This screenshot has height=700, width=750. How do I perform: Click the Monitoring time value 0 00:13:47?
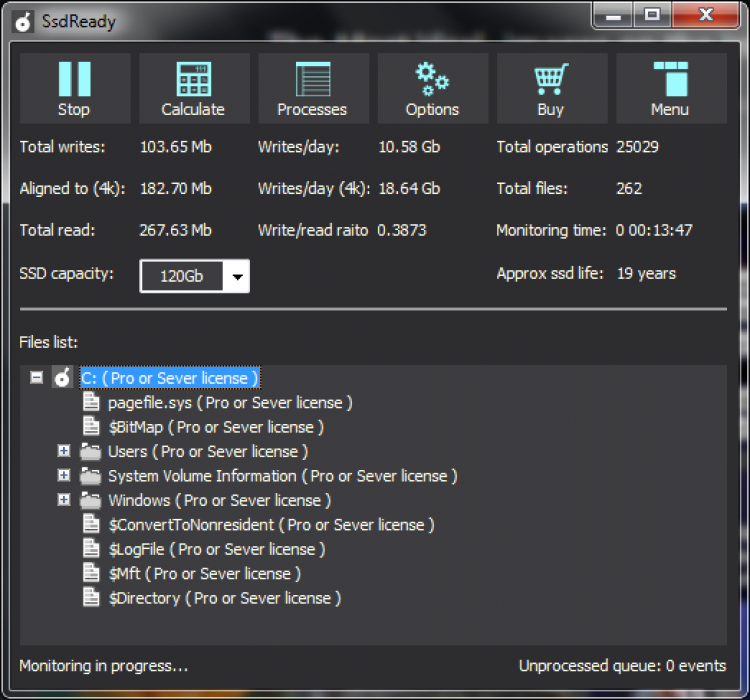654,230
